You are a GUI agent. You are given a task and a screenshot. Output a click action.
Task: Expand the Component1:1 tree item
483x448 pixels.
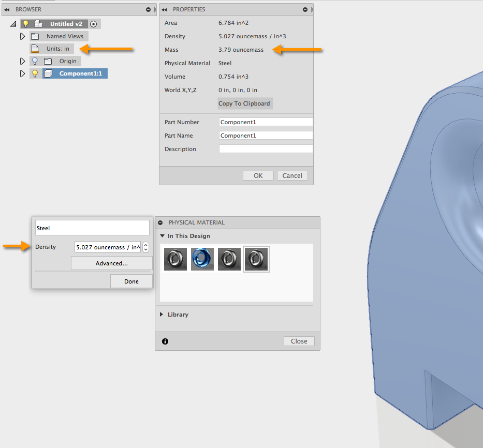21,73
